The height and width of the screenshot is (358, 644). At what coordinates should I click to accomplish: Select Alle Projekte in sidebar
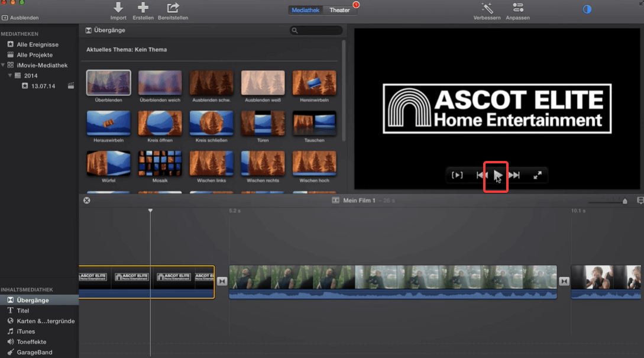[x=34, y=54]
